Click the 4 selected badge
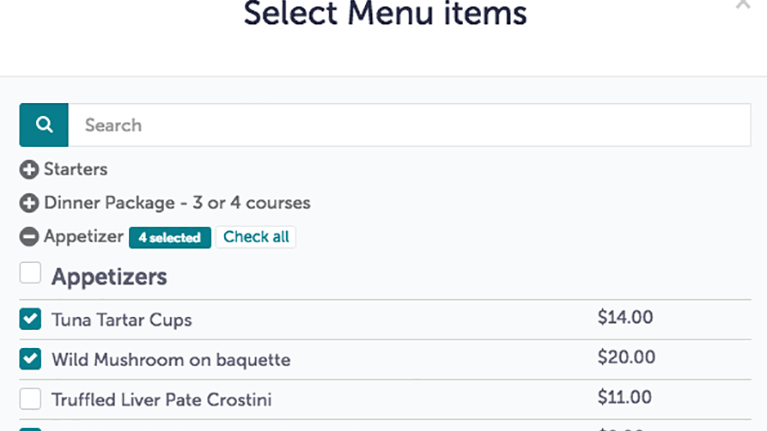This screenshot has width=767, height=431. click(x=170, y=238)
